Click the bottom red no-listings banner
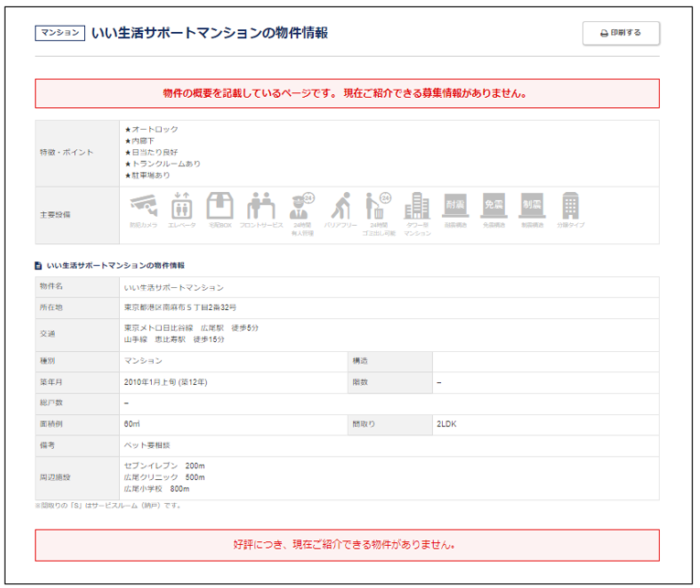700x588 pixels. (347, 545)
